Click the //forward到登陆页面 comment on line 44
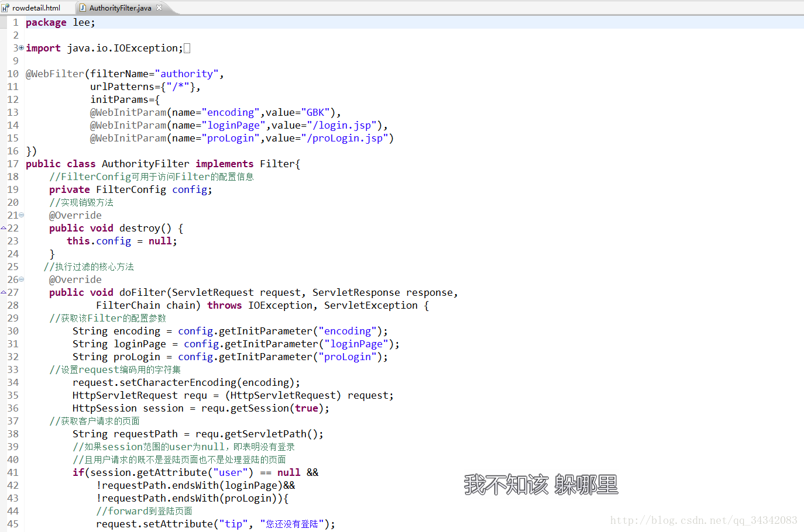 [x=145, y=511]
